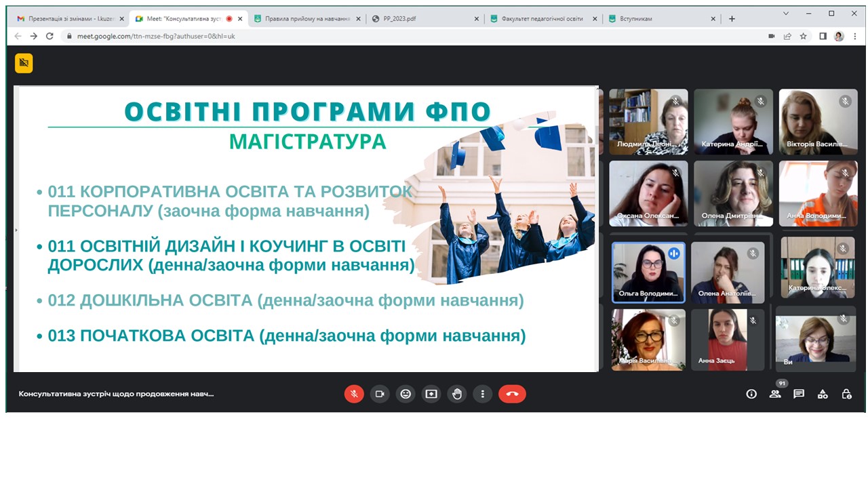
Task: Switch to the PP_2023.pdf tab
Action: tap(407, 19)
